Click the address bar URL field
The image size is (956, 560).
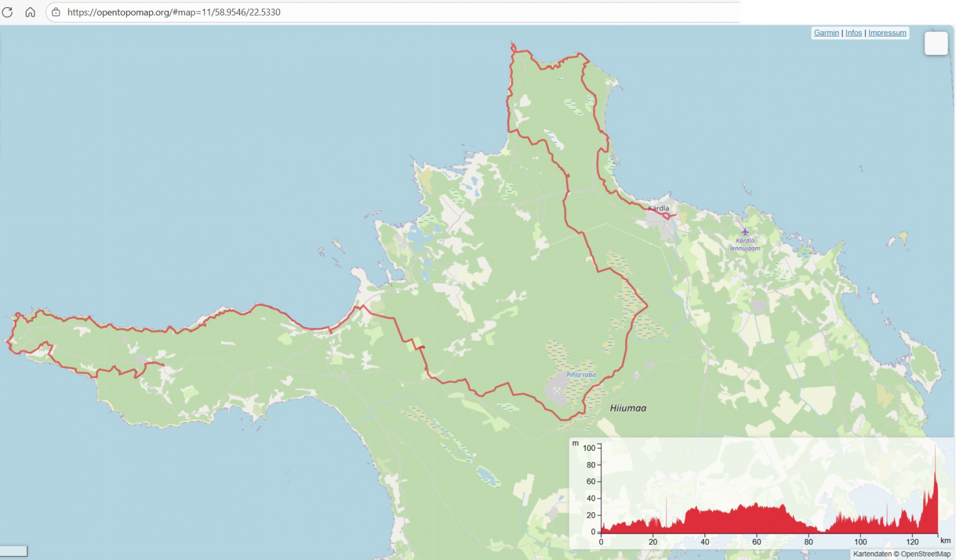tap(358, 12)
